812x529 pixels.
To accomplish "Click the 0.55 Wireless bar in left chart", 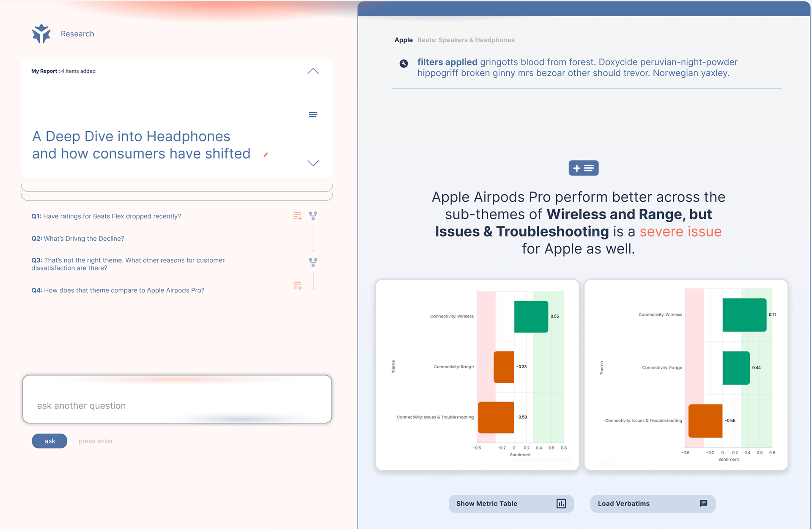I will pos(531,317).
